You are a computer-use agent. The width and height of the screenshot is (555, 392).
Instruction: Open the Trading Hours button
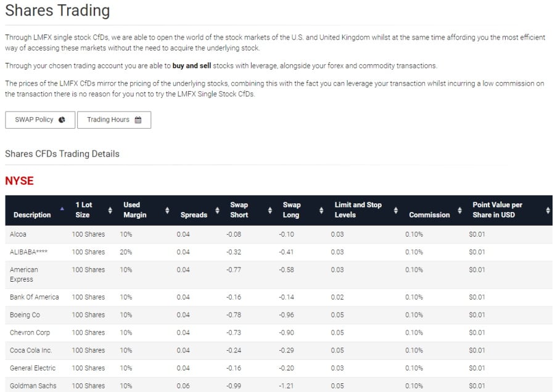click(114, 120)
